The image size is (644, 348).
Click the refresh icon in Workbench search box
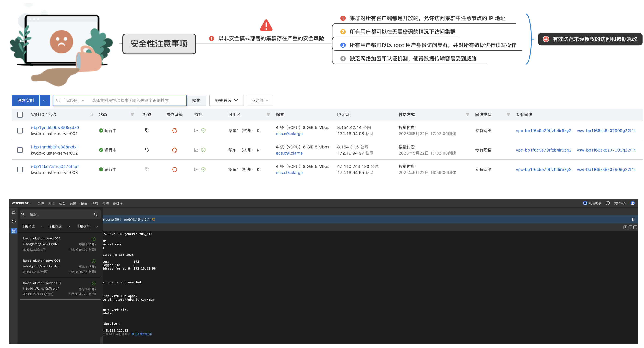[x=95, y=214]
